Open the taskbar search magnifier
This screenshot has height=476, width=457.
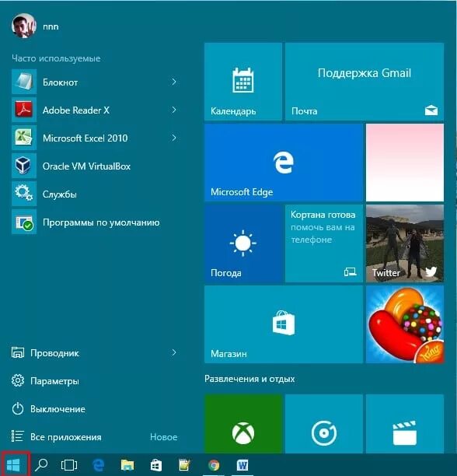[41, 464]
